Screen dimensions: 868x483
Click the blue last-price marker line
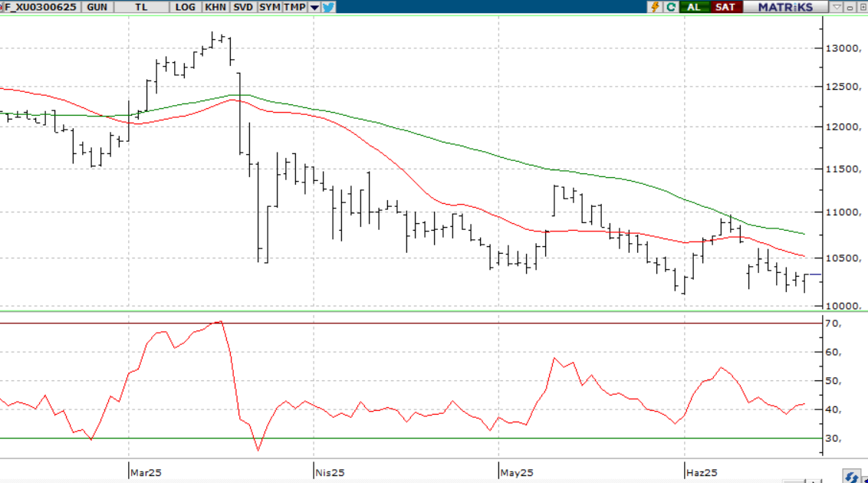pos(815,274)
